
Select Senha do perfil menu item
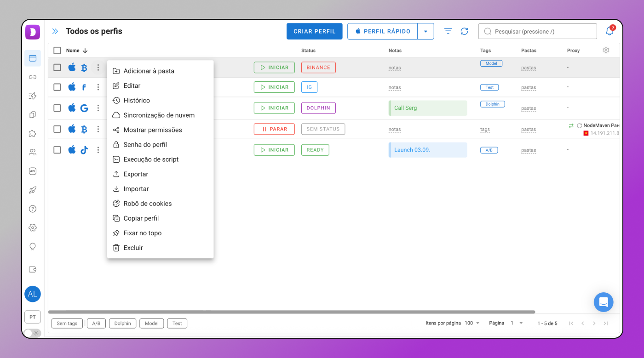coord(160,145)
